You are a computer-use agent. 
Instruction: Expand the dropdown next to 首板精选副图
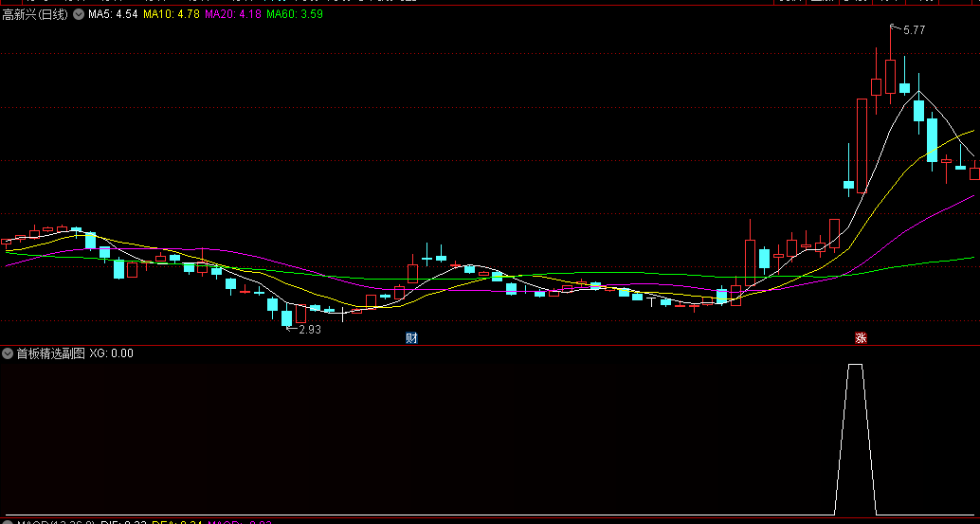(x=8, y=353)
